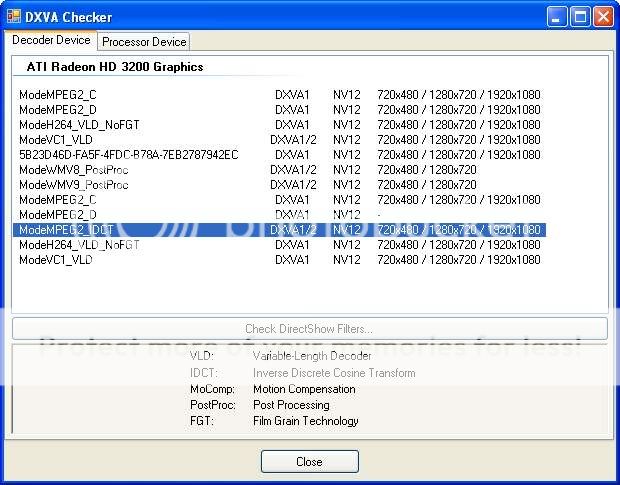Minimize the DXVA Checker window

pyautogui.click(x=557, y=17)
